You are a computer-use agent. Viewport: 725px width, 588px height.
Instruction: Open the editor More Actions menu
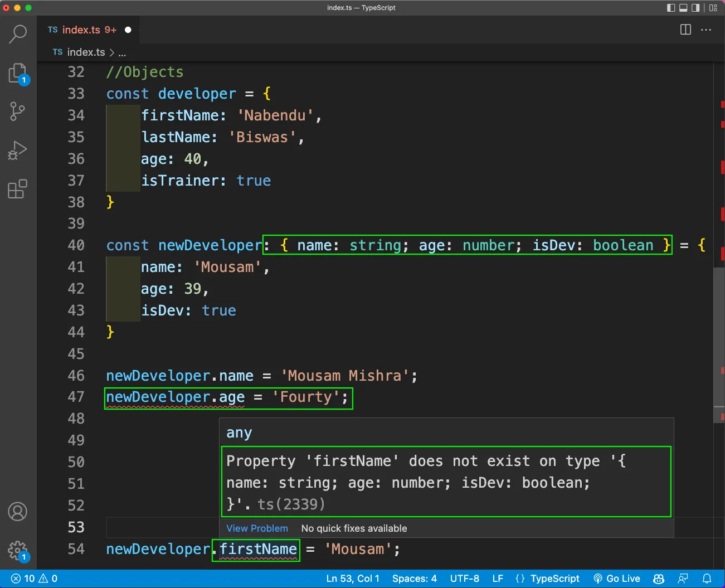click(706, 30)
